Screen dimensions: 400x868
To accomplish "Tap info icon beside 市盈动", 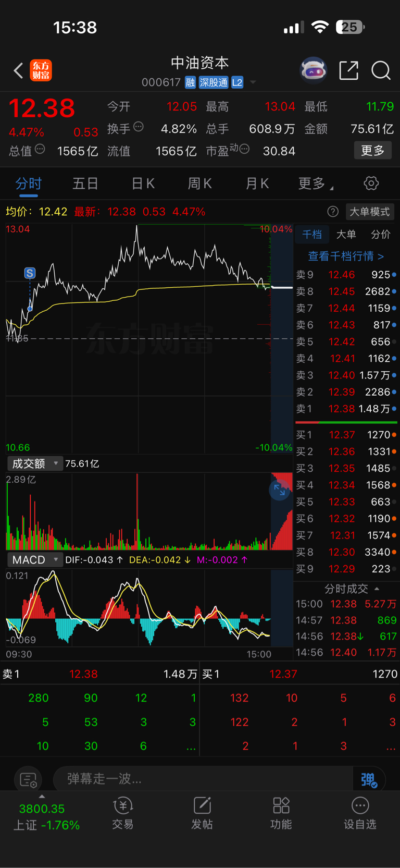I will coord(244,150).
